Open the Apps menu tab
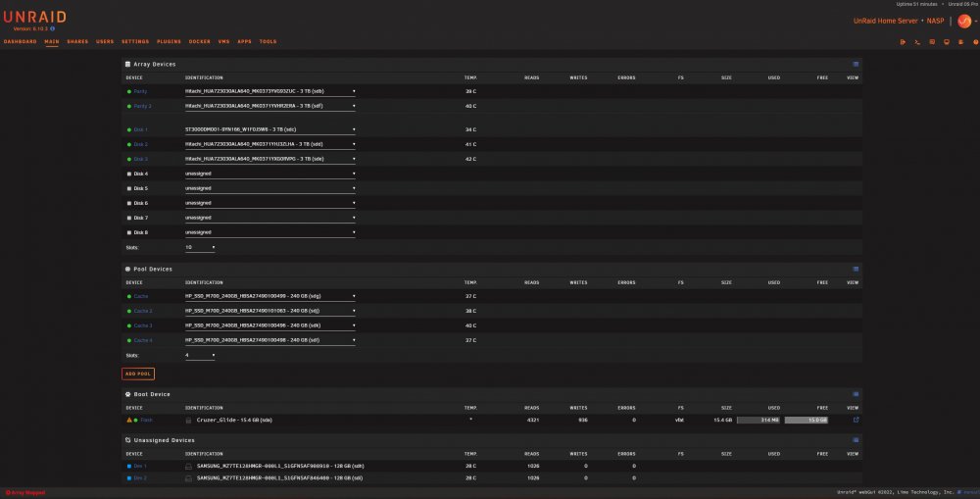980x499 pixels. [244, 42]
